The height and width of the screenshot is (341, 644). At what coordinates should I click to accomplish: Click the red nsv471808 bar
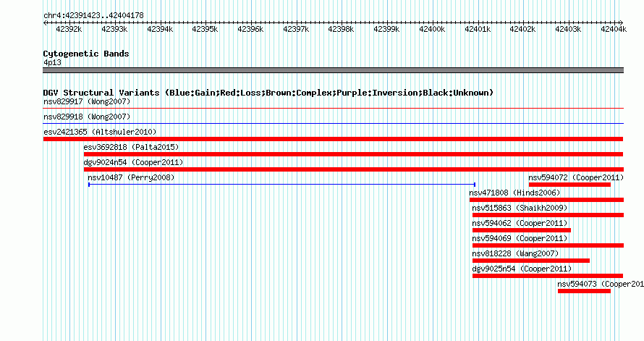point(546,200)
